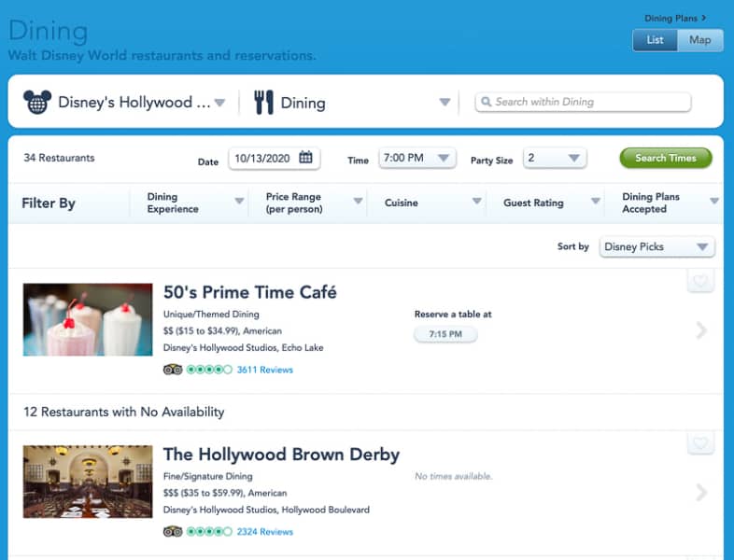Click 'Fine/Signature Dining' text
This screenshot has width=734, height=560.
(208, 476)
